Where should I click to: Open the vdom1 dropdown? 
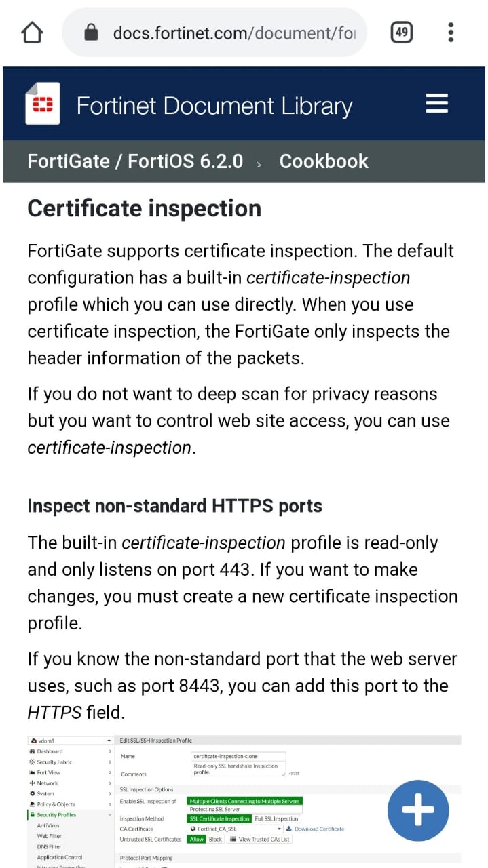(70, 741)
